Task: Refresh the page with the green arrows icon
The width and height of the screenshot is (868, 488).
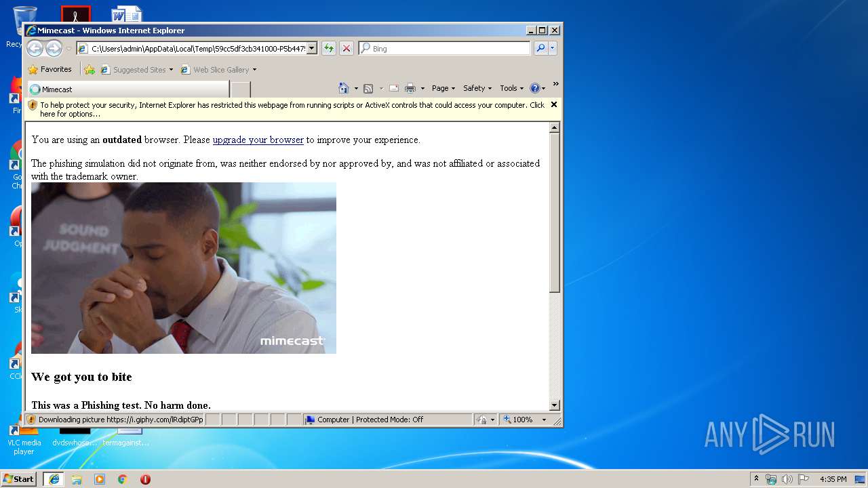Action: [329, 48]
